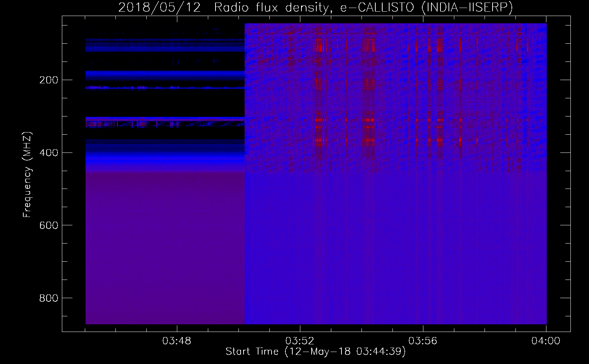Select the 600 frequency axis label
The image size is (589, 364).
tap(49, 226)
